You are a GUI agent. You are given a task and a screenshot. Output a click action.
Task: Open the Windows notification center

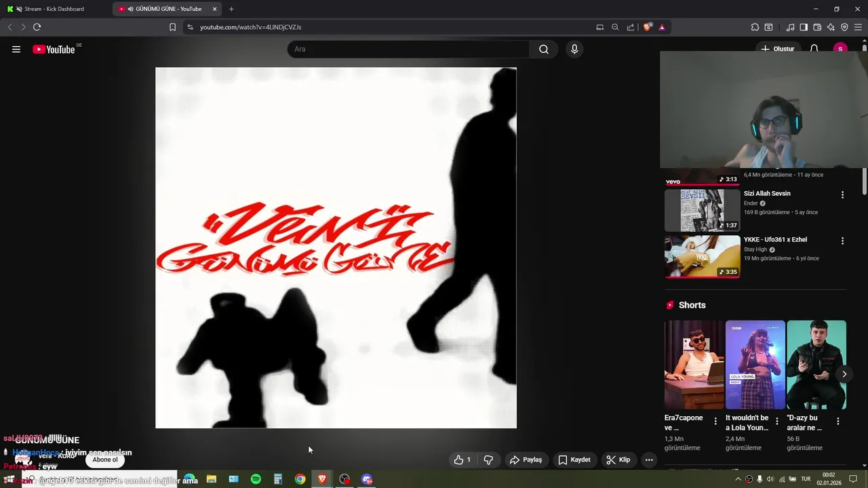point(853,479)
